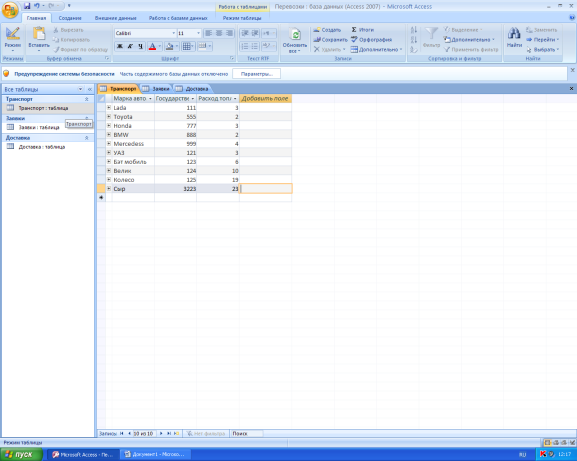The width and height of the screenshot is (577, 461).
Task: Click new blank record navigation button
Action: click(x=177, y=433)
